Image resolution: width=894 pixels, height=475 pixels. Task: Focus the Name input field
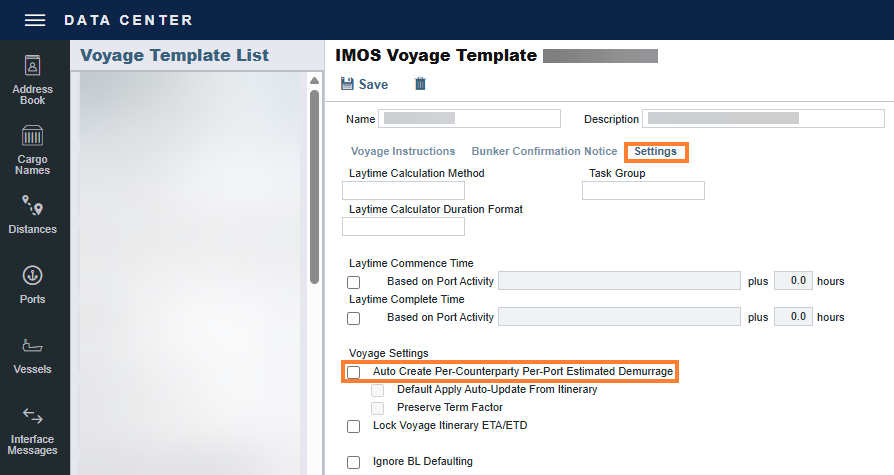[x=469, y=119]
